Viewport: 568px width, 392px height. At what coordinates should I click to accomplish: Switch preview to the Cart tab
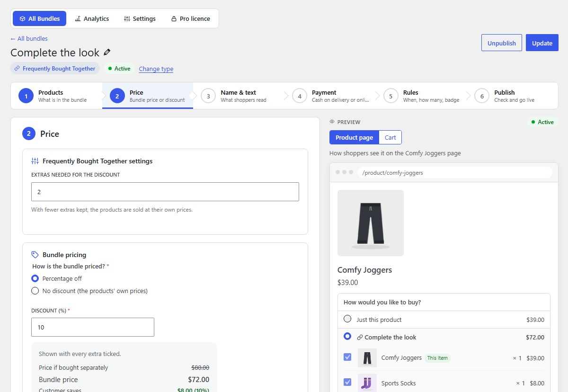pyautogui.click(x=390, y=137)
